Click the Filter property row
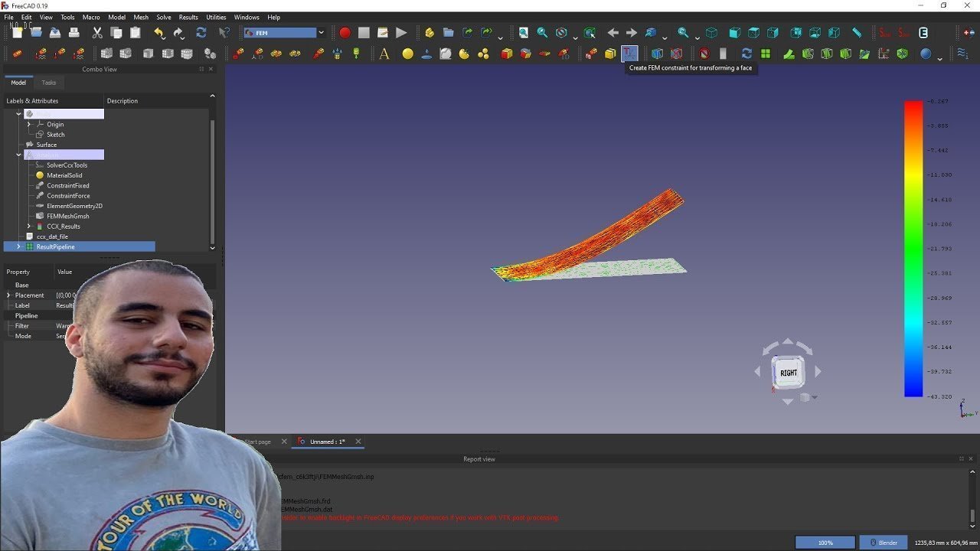 tap(23, 326)
